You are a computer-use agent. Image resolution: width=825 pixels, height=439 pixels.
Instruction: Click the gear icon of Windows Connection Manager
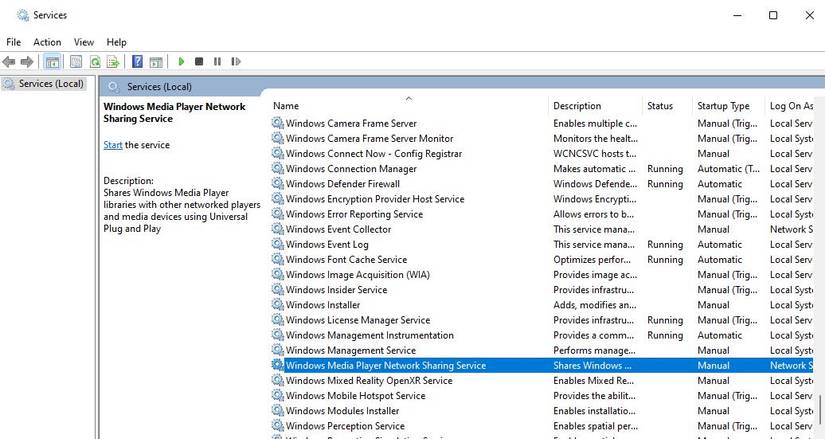point(277,168)
